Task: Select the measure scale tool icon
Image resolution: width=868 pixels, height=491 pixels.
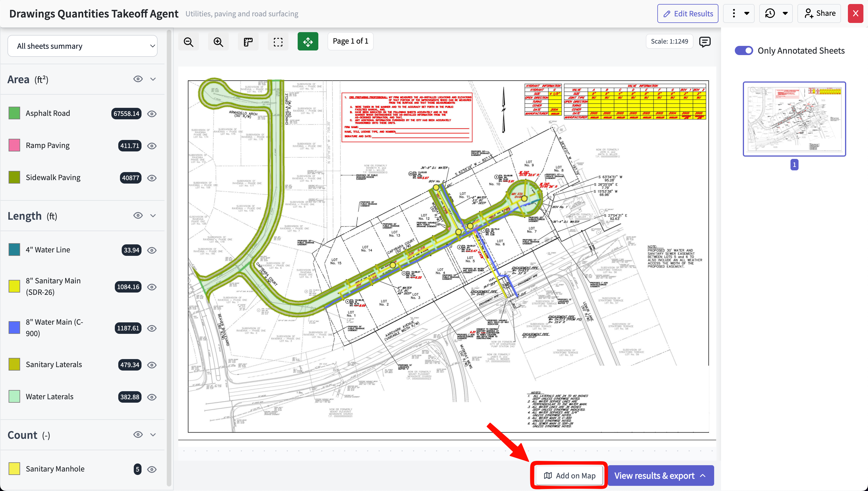Action: pyautogui.click(x=248, y=42)
